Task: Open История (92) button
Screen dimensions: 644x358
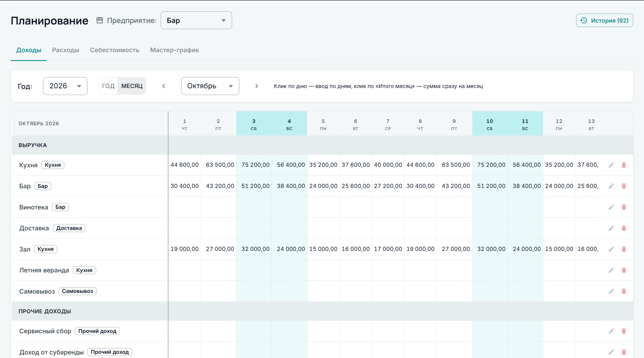Action: 605,20
